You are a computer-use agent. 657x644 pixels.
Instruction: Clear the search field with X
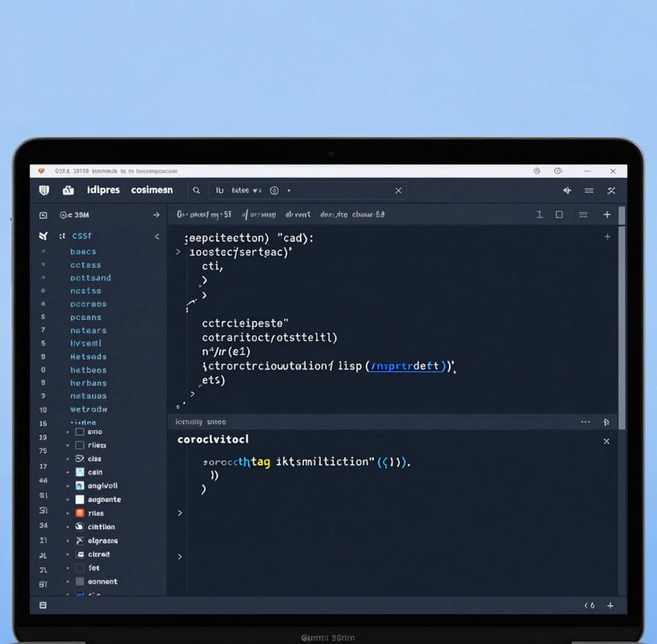pos(399,191)
